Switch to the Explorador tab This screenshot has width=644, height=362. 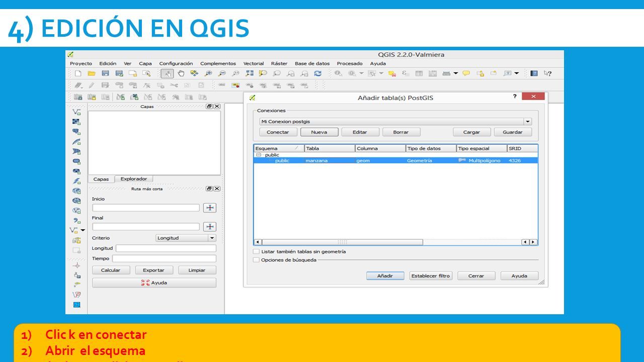click(x=134, y=179)
